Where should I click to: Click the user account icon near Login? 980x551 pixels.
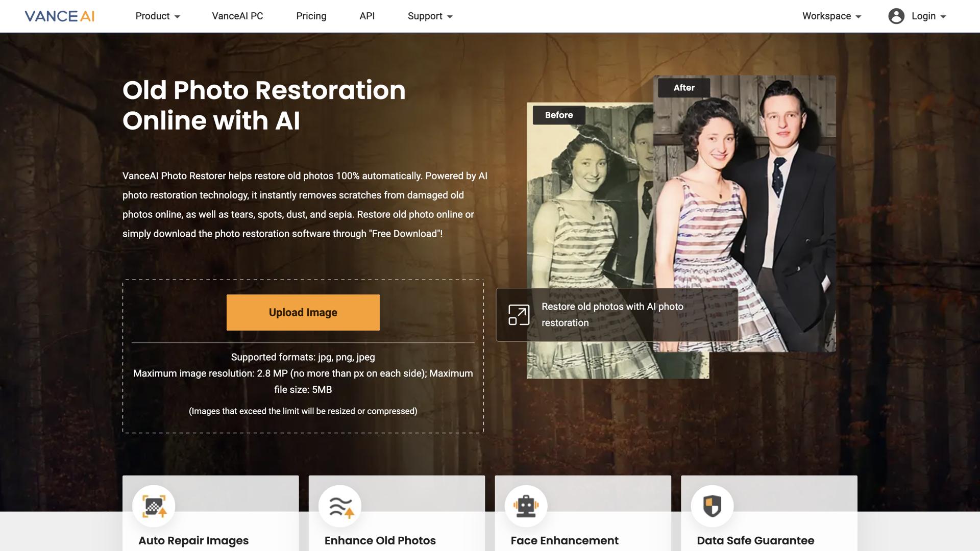pos(895,16)
